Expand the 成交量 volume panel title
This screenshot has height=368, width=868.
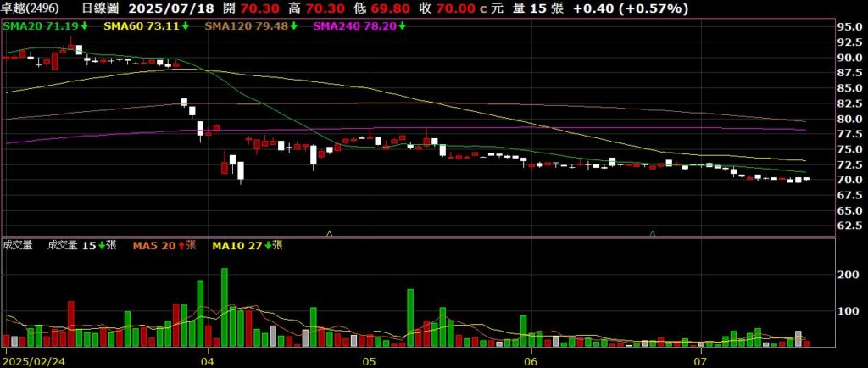[x=18, y=245]
